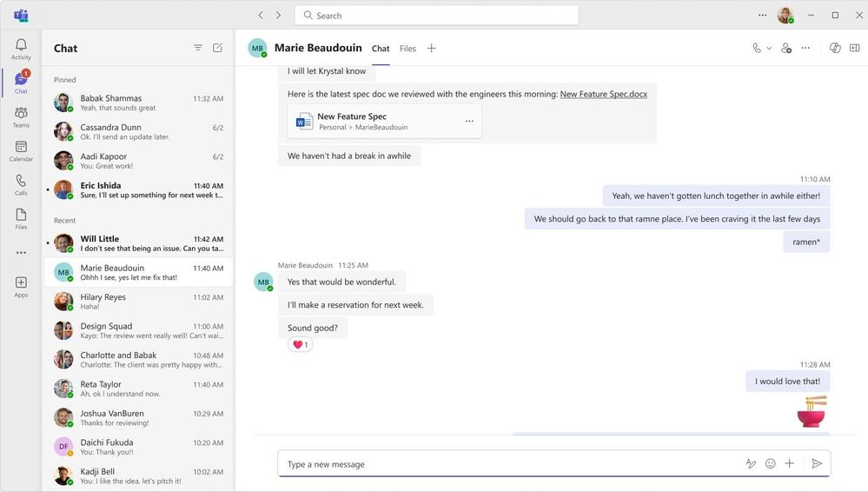Collapse the Pinned chats section
This screenshot has height=492, width=868.
65,80
